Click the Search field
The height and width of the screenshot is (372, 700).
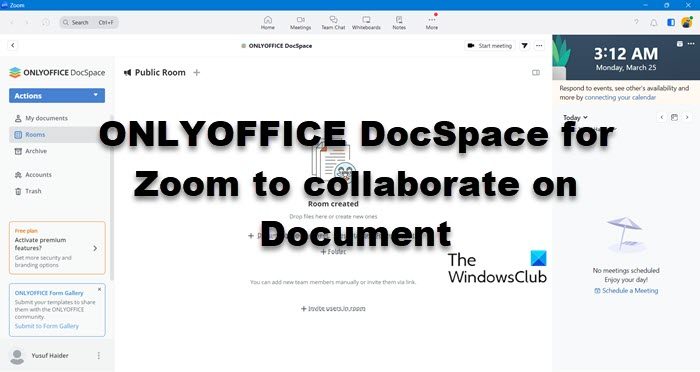pos(89,22)
